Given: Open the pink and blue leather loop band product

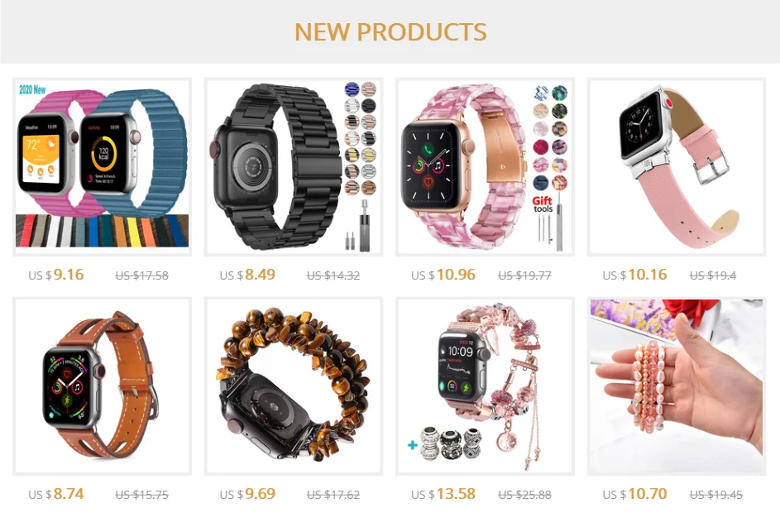Looking at the screenshot, I should [102, 167].
